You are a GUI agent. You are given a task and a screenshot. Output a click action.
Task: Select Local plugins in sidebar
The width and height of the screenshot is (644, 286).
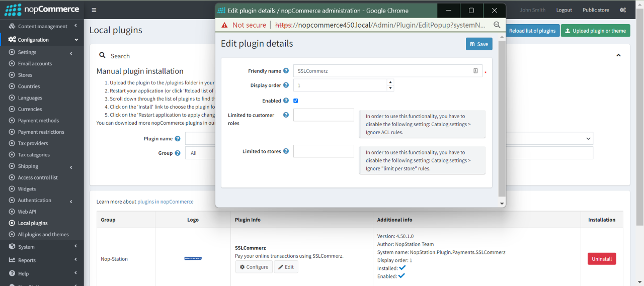point(33,223)
